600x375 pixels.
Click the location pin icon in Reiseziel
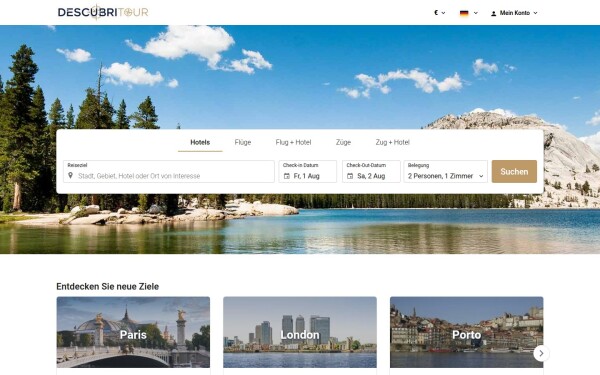(x=70, y=176)
